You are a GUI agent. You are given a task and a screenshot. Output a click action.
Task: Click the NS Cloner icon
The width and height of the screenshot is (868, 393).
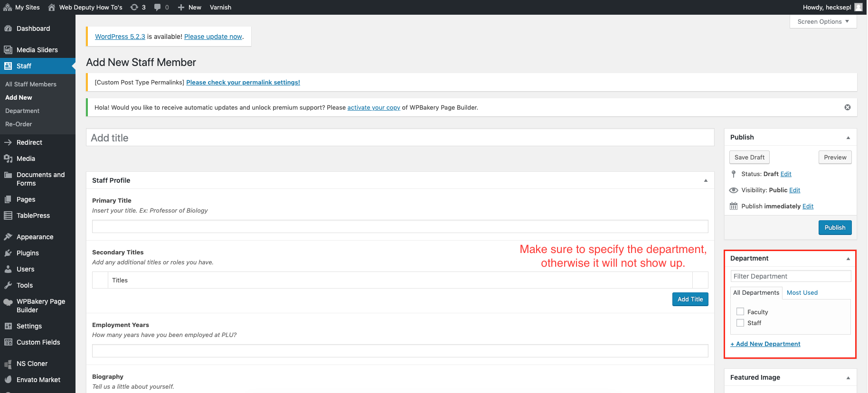8,364
